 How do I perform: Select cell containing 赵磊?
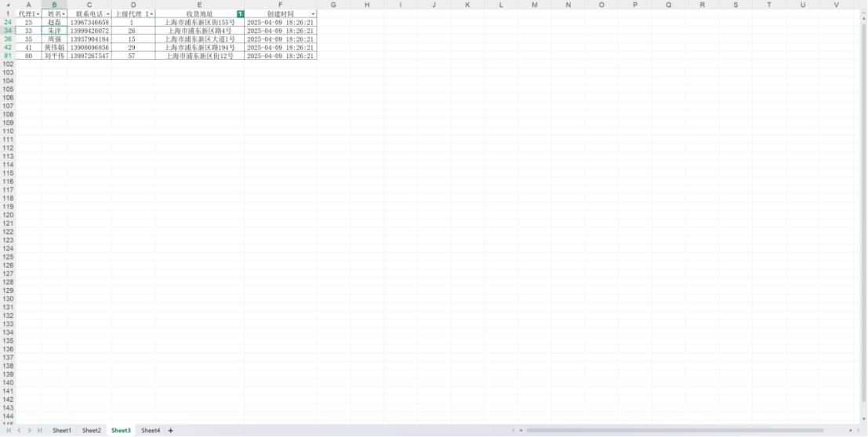pos(54,23)
